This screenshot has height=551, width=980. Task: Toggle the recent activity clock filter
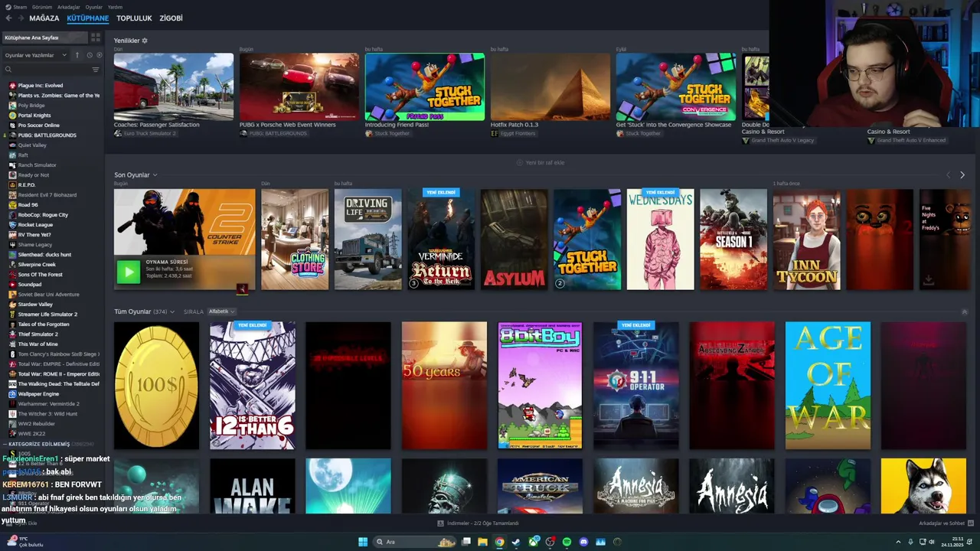point(90,55)
